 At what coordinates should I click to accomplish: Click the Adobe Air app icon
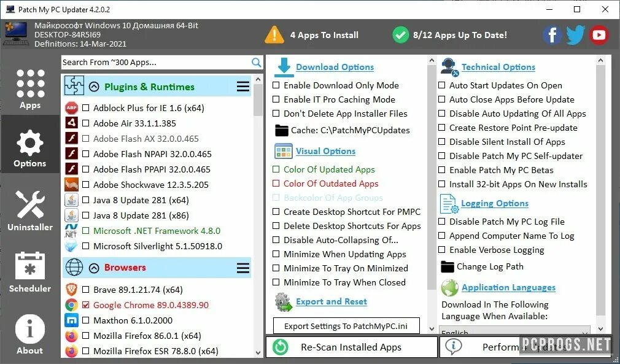coord(72,123)
